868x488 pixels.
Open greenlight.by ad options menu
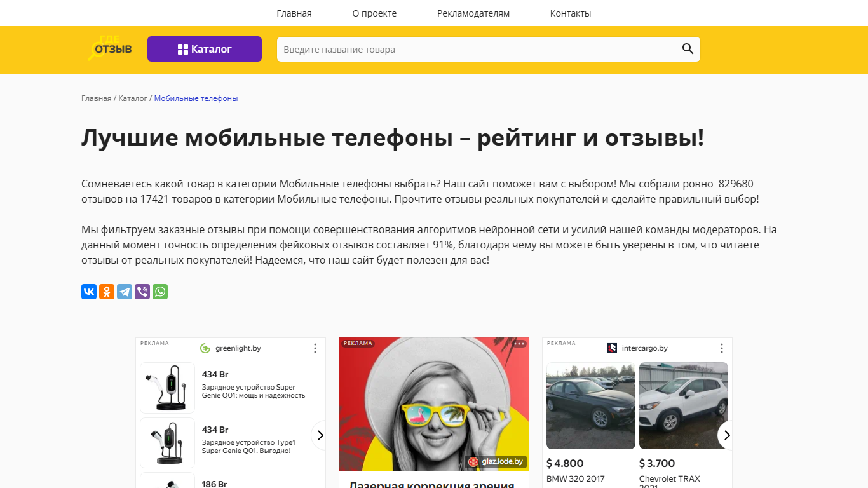tap(315, 348)
